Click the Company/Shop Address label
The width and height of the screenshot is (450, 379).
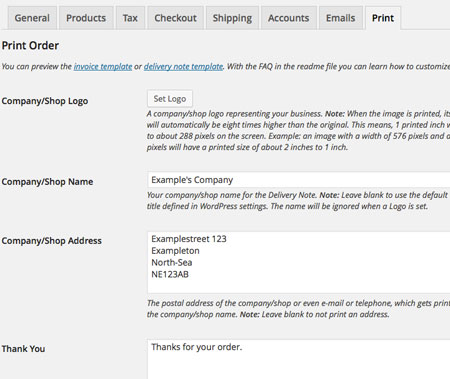tap(52, 241)
